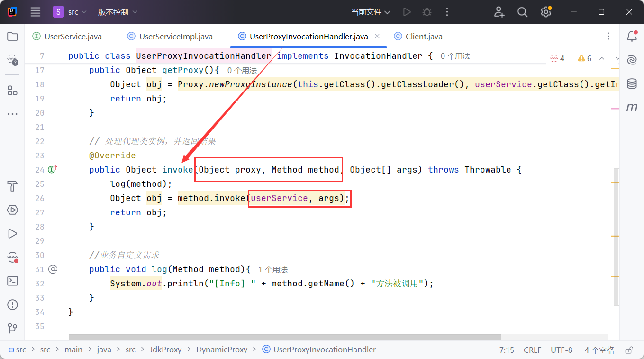Click the implements gutter icon at line 24

pos(52,169)
